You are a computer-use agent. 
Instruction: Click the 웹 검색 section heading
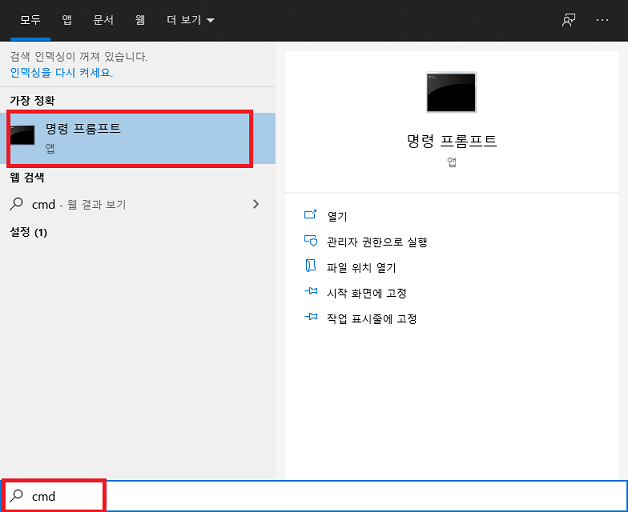point(27,177)
